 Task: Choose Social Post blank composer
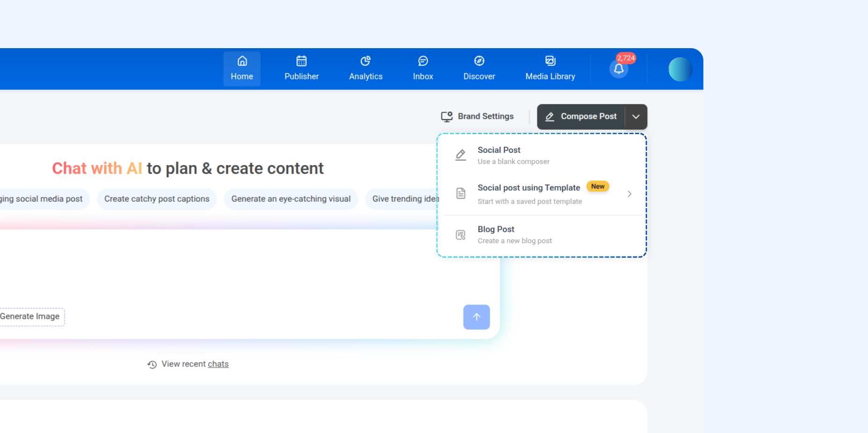pos(542,155)
